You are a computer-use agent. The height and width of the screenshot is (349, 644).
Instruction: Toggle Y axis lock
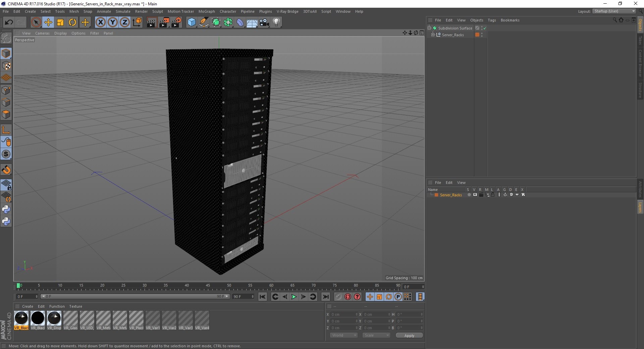pyautogui.click(x=113, y=22)
